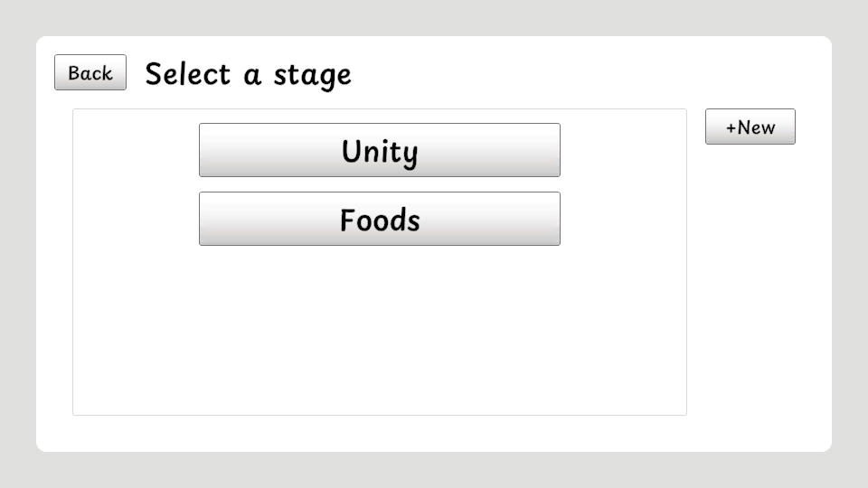Select the Foods stage
Image resolution: width=868 pixels, height=488 pixels.
pos(380,219)
